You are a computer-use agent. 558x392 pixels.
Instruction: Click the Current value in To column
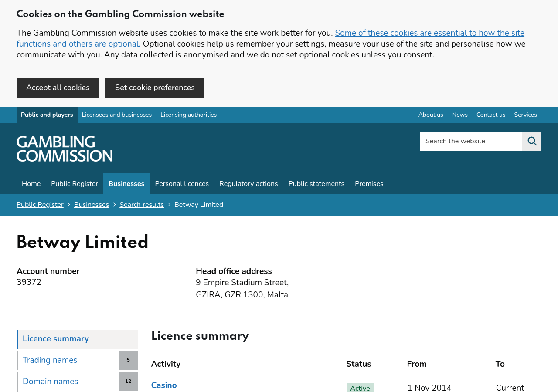[x=510, y=388]
